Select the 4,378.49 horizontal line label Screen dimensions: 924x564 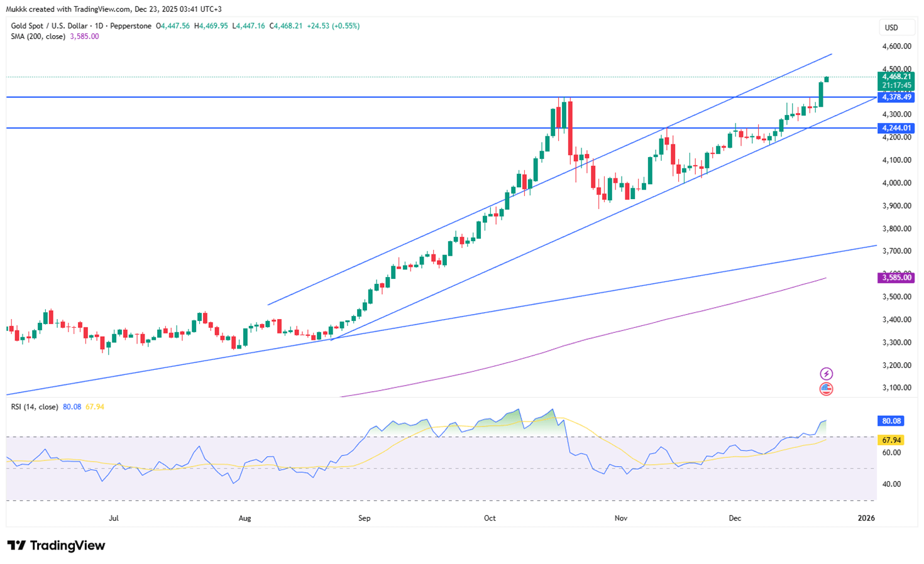click(896, 97)
